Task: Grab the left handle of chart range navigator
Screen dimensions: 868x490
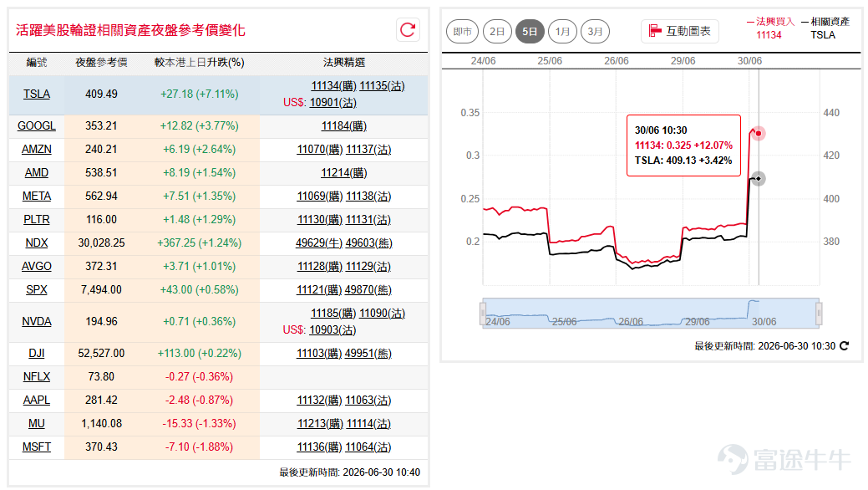Action: (483, 314)
